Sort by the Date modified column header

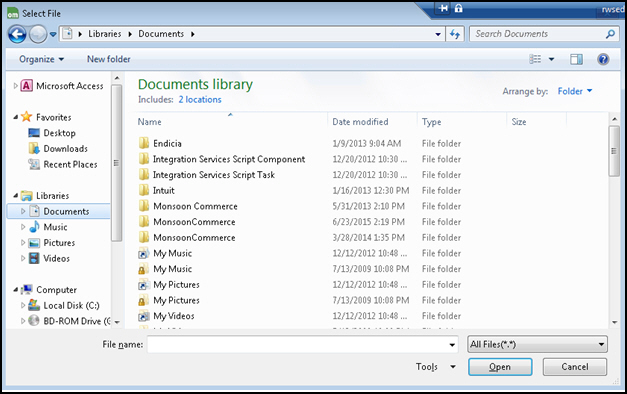point(360,122)
